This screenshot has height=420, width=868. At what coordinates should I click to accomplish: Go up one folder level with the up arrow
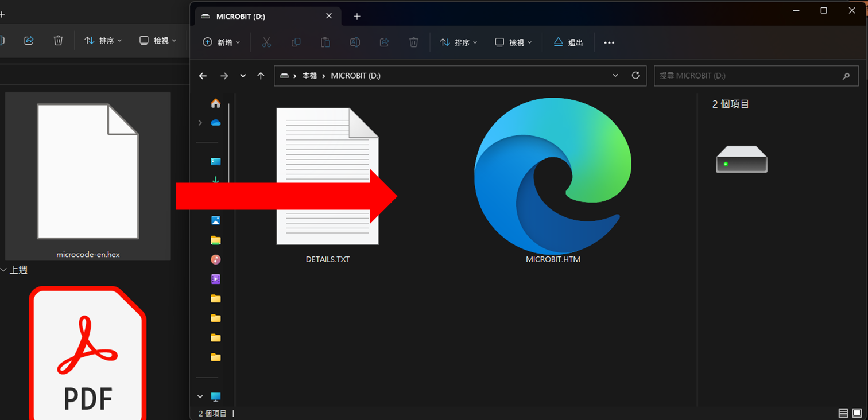pos(261,76)
